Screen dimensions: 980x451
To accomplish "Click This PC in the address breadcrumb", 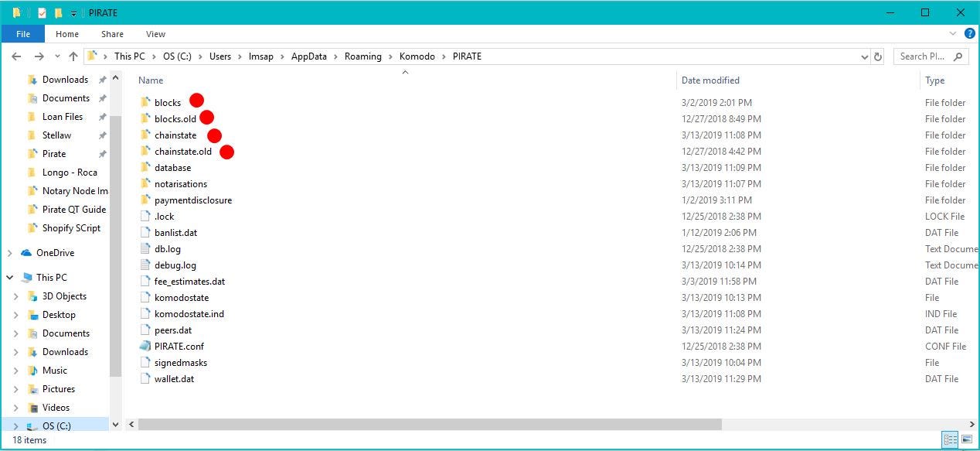I will click(130, 56).
